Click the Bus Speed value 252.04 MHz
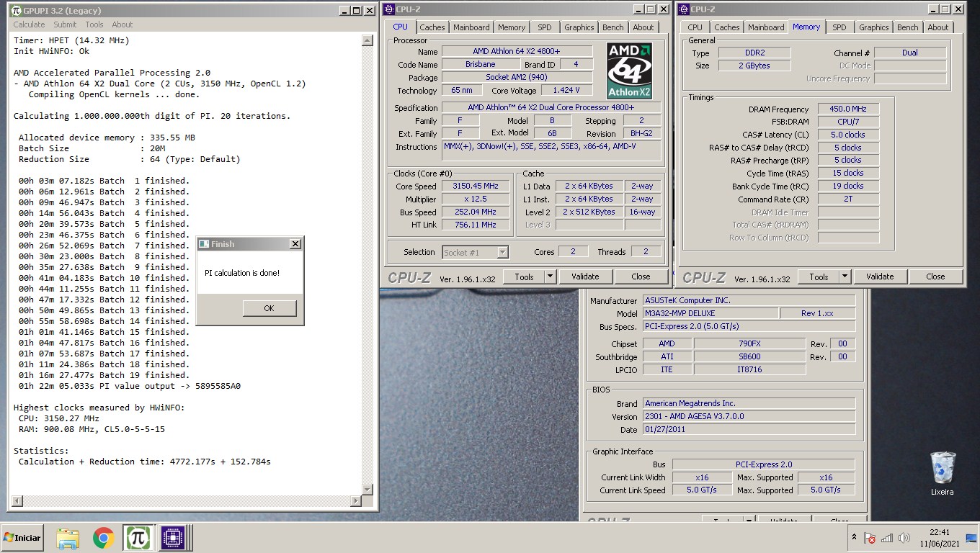 pyautogui.click(x=476, y=212)
